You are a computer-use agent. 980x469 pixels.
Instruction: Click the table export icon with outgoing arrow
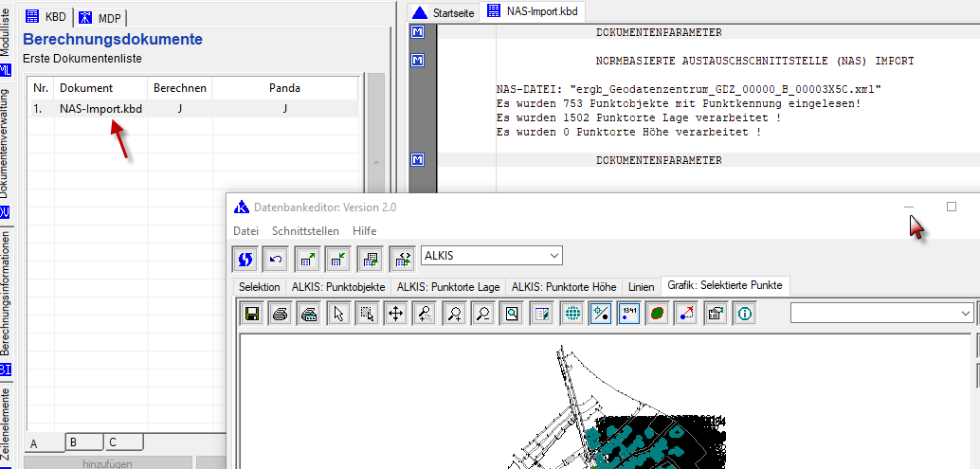307,260
